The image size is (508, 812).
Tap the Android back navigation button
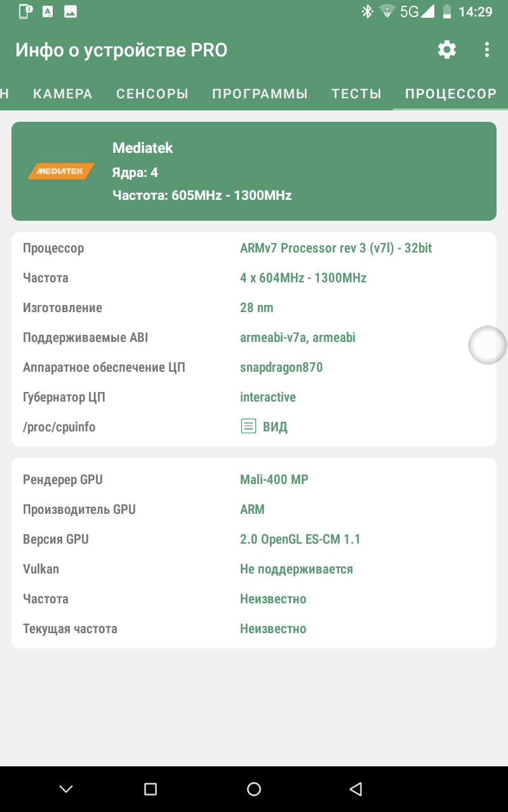tap(356, 789)
